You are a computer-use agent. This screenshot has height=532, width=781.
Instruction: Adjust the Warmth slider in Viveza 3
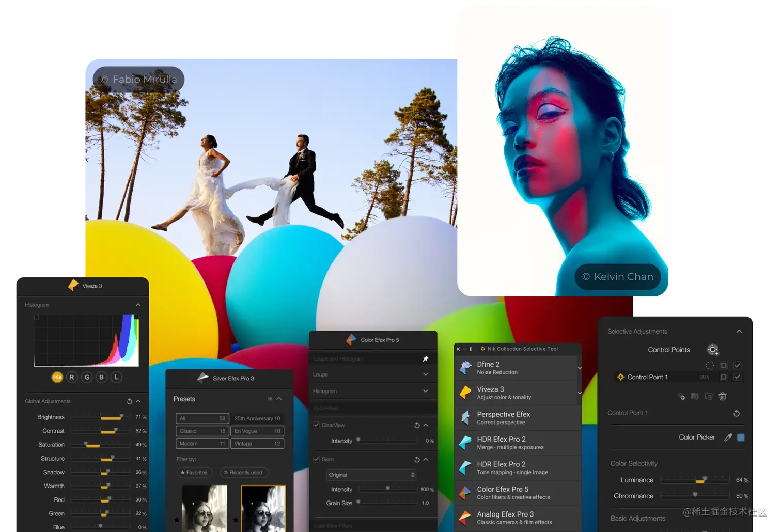100,486
